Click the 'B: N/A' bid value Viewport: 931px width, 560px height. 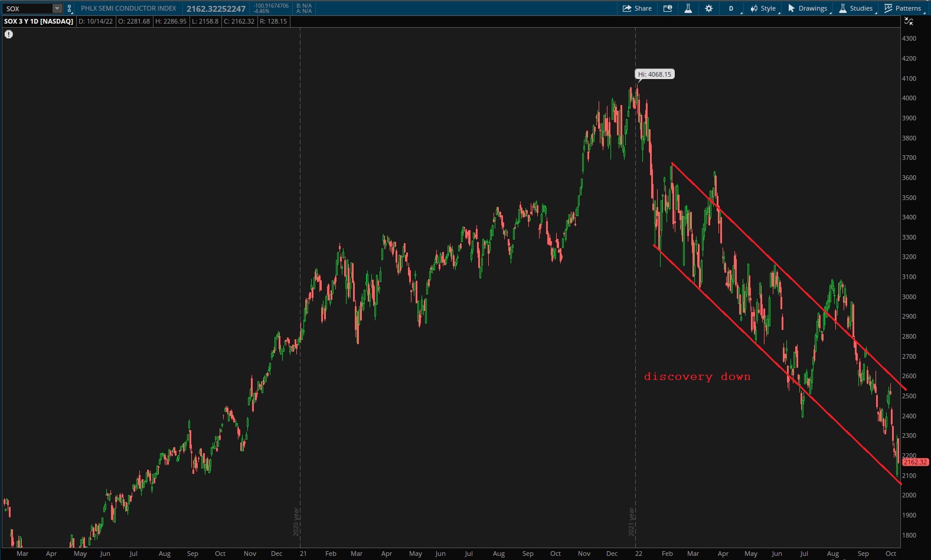click(304, 6)
